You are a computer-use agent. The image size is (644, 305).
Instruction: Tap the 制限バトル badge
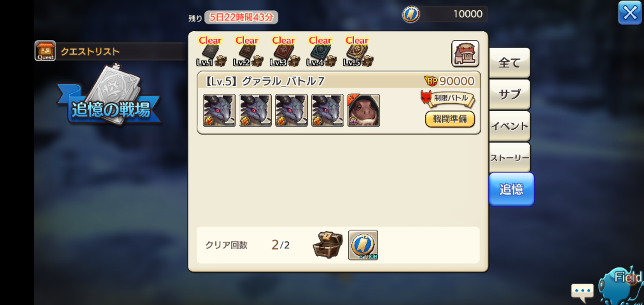click(x=448, y=98)
